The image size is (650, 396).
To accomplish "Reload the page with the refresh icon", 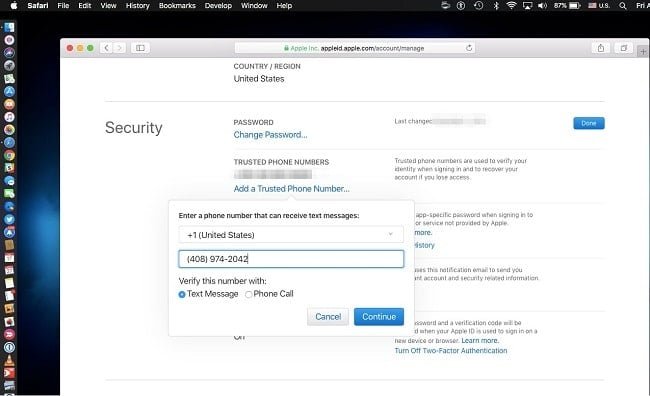I will pos(469,48).
